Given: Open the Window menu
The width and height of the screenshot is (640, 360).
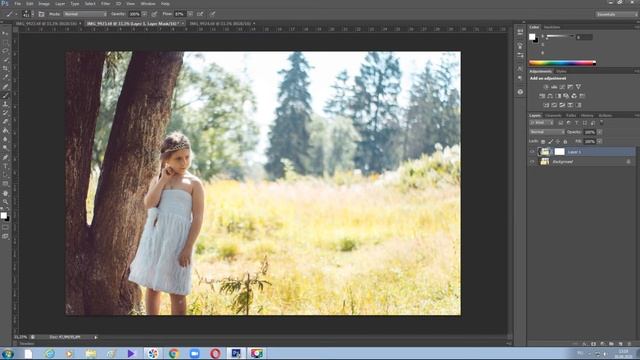Looking at the screenshot, I should (148, 4).
